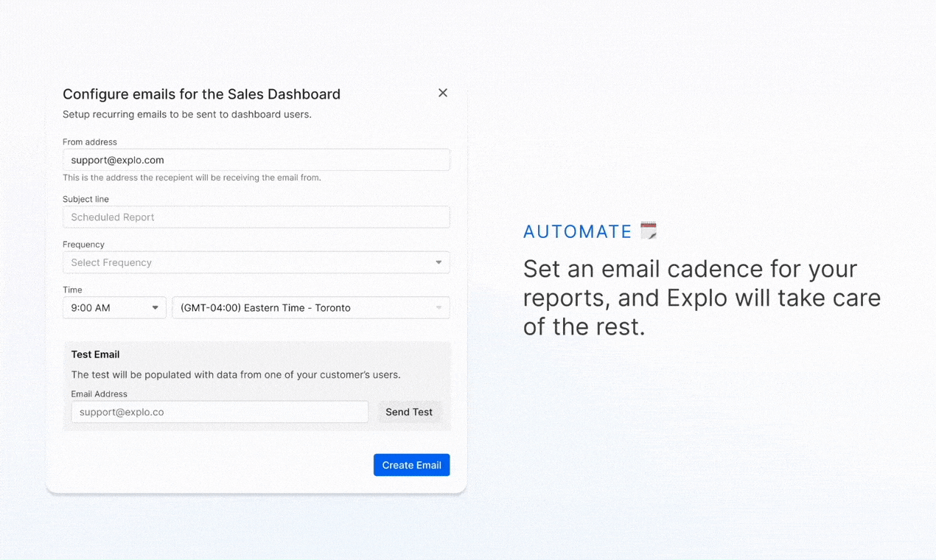
Task: Click the 'This is the address the recepient' hint
Action: coord(192,178)
